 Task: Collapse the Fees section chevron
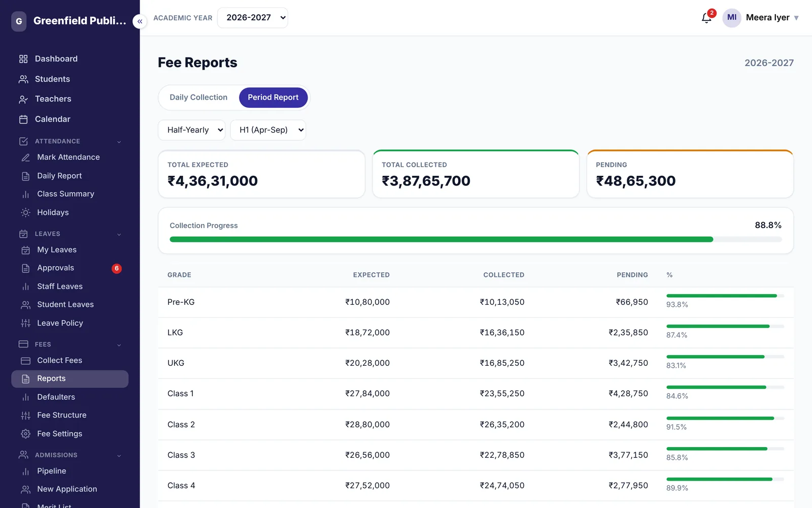click(119, 345)
